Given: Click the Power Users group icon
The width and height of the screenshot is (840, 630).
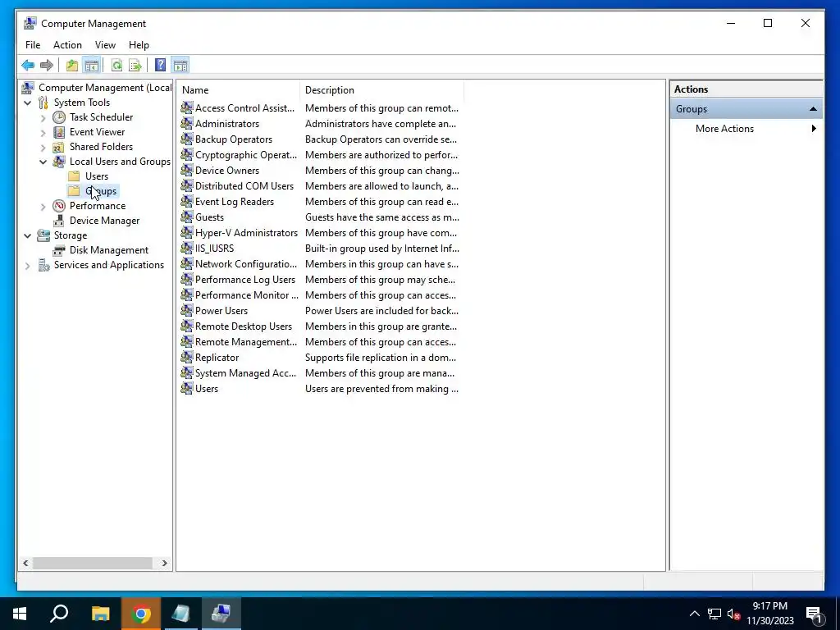Looking at the screenshot, I should tap(186, 311).
